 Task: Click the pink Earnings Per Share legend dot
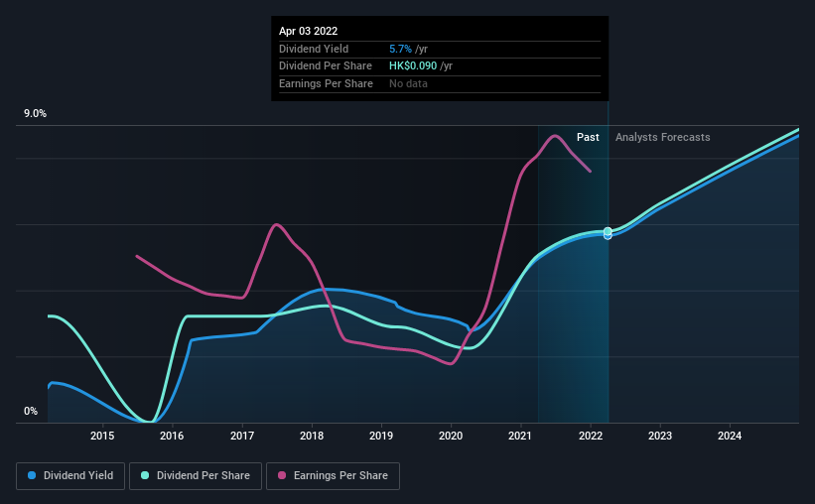pos(282,475)
